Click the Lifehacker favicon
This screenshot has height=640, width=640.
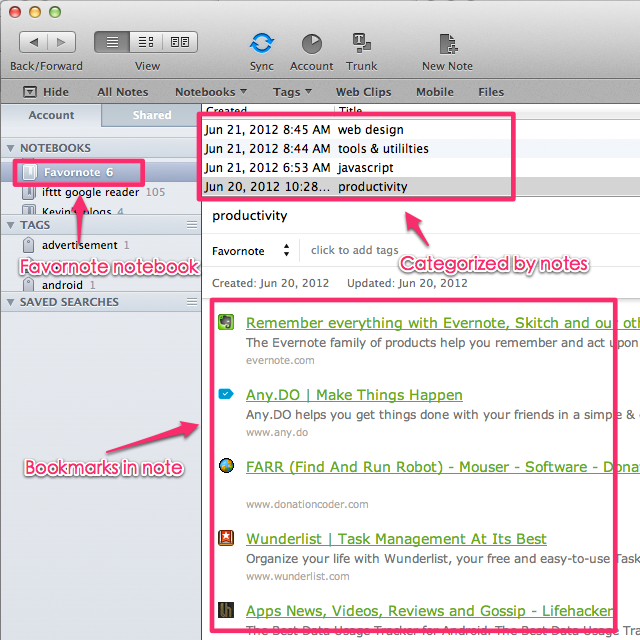226,610
